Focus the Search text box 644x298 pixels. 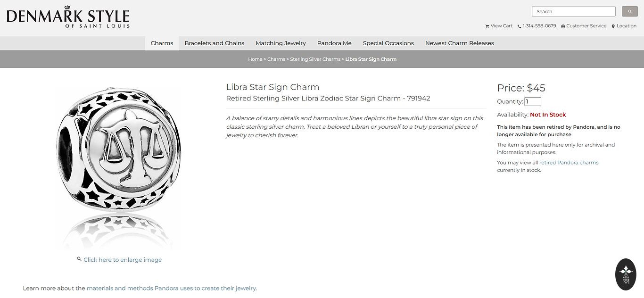574,11
